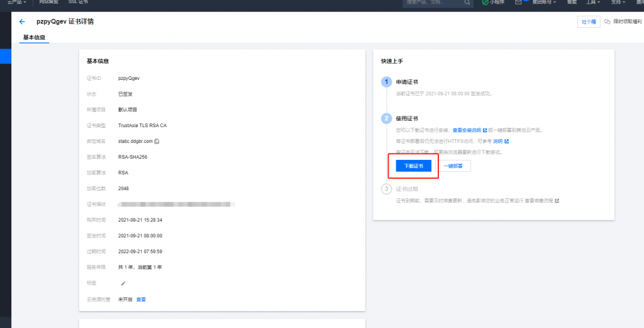The image size is (644, 328).
Task: Click the blue back arrow
Action: (x=22, y=22)
